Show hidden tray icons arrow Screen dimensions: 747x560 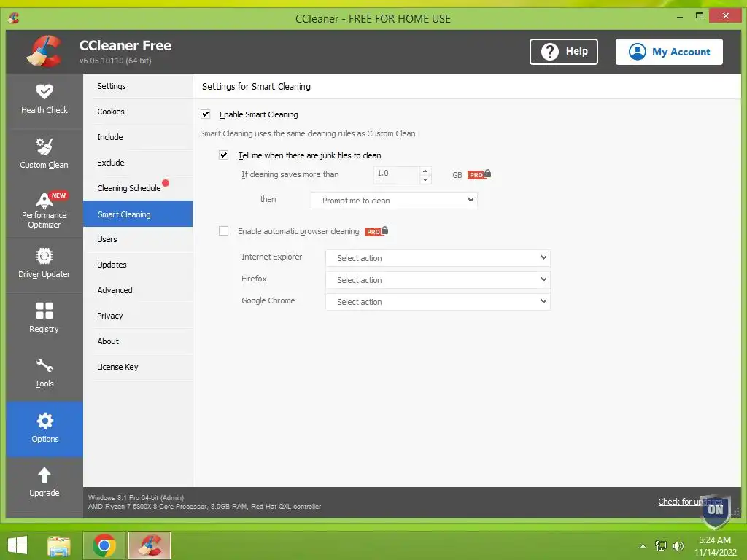pos(643,546)
